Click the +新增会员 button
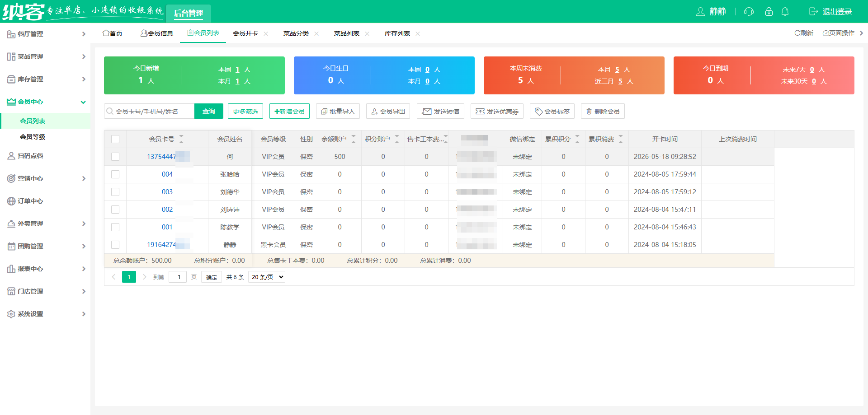 [x=289, y=111]
